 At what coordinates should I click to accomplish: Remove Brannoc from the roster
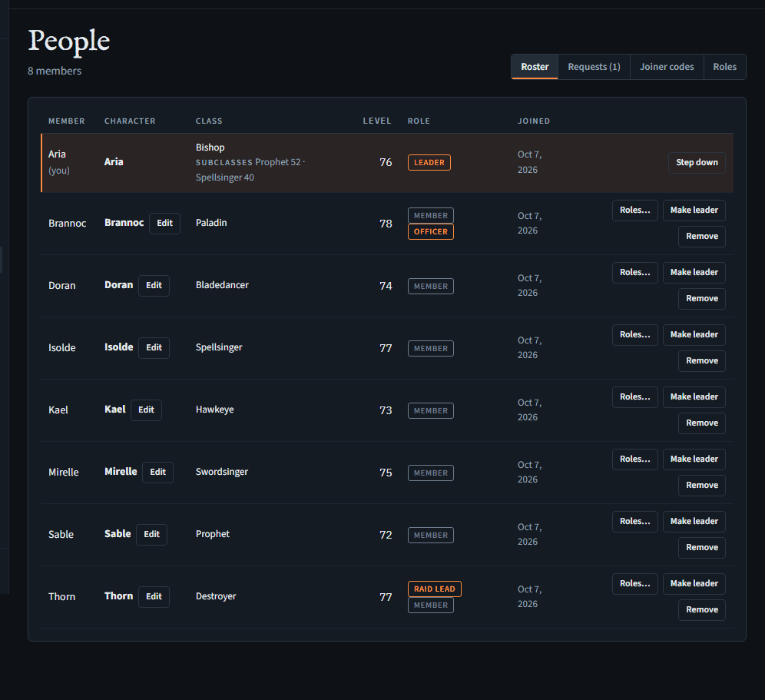[701, 236]
